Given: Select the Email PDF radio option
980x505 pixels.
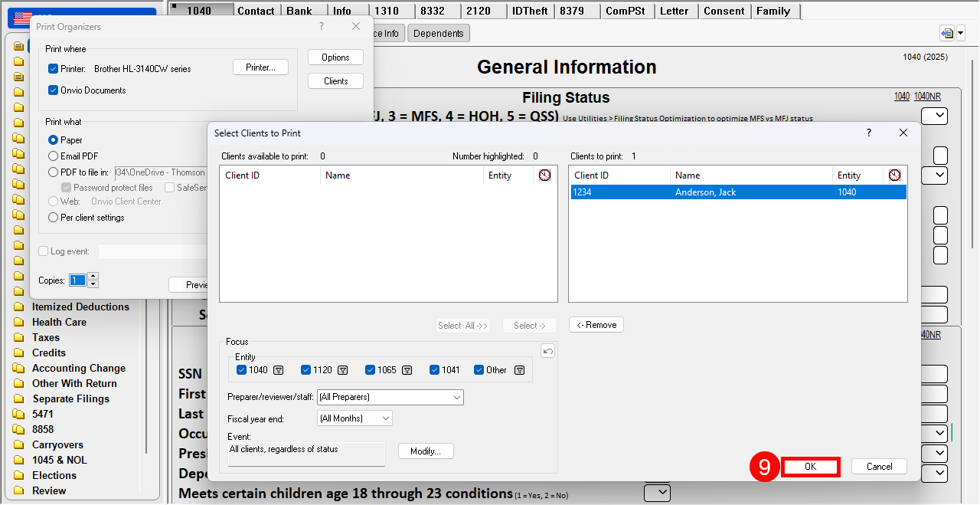Looking at the screenshot, I should click(54, 156).
